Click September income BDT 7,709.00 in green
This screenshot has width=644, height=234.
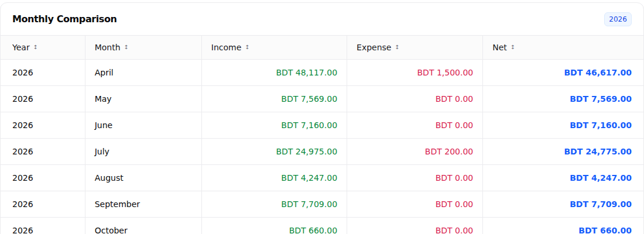[x=309, y=204]
